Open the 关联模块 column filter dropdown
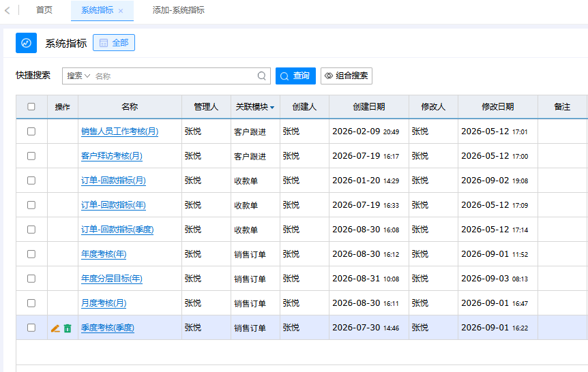The image size is (588, 372). (272, 108)
